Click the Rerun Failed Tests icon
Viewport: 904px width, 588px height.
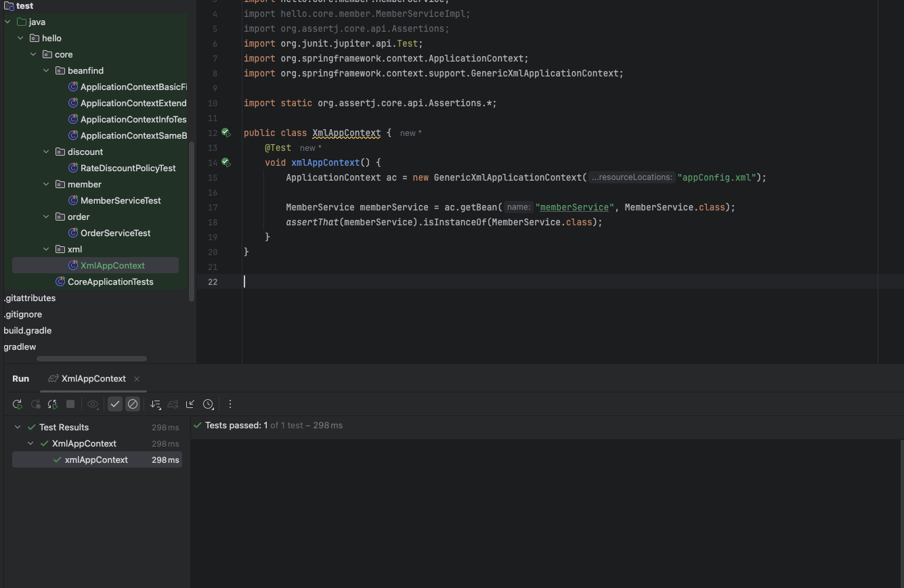pos(35,404)
